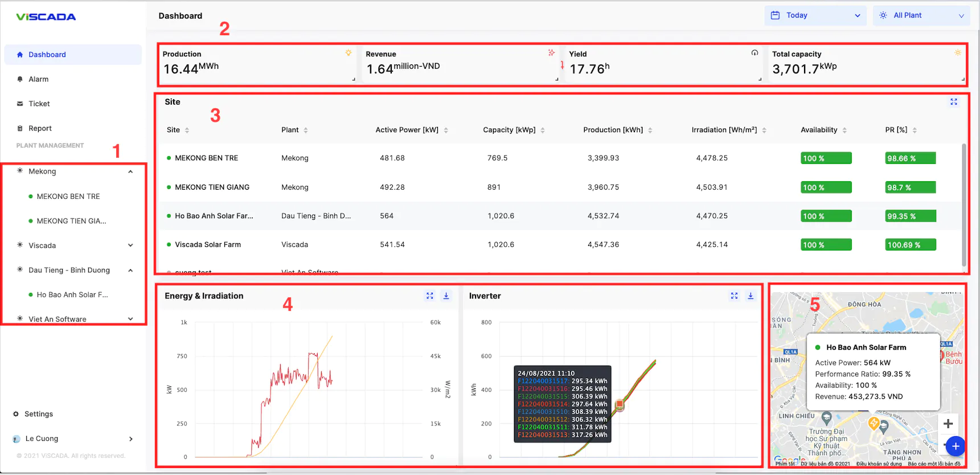Open Viscada Solar Farm table row
Image resolution: width=980 pixels, height=475 pixels.
(559, 244)
